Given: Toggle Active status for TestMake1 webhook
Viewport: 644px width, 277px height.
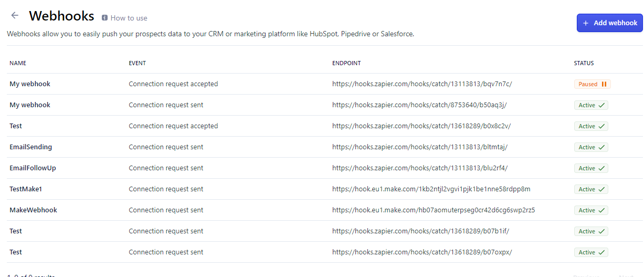Looking at the screenshot, I should tap(591, 189).
